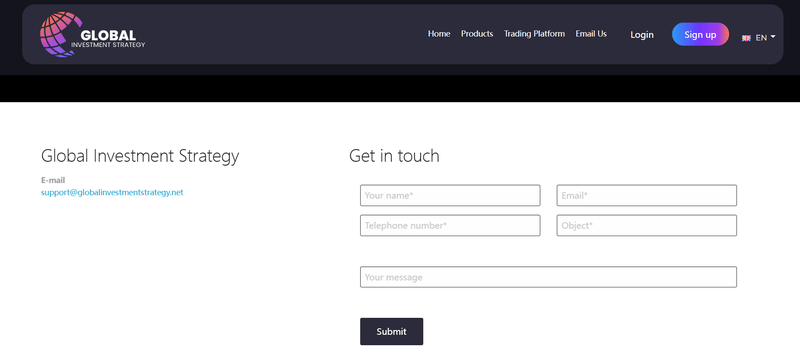Select the Email Us menu item
Screen dimensions: 800x360
591,34
